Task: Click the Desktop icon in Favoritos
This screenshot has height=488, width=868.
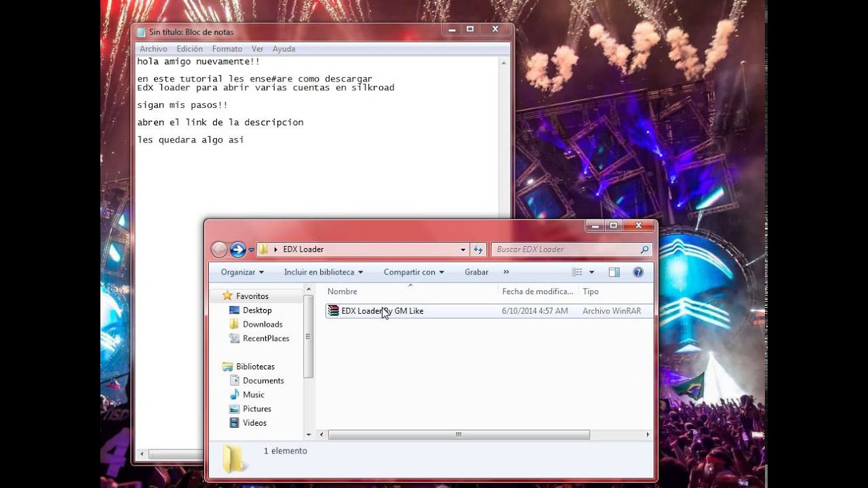Action: click(x=235, y=310)
